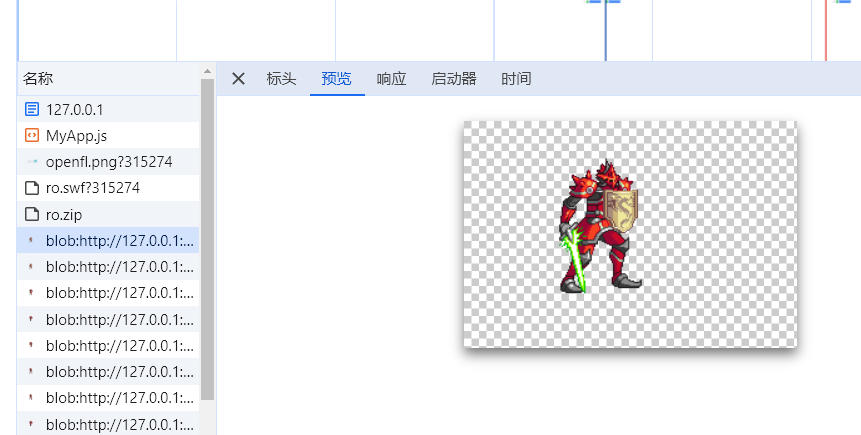
Task: Click the request list vertical scrollbar thumb
Action: (208, 239)
